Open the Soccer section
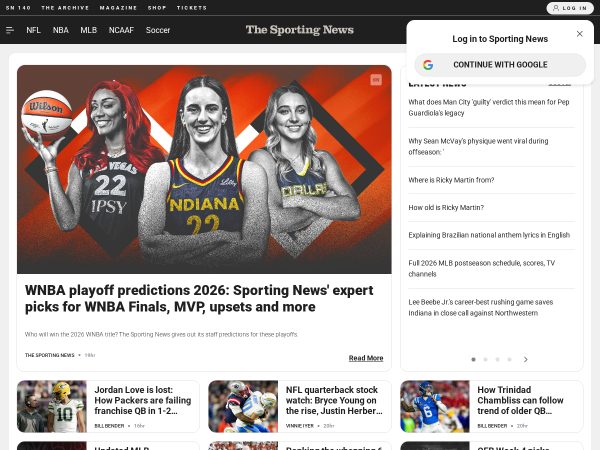 coord(158,30)
